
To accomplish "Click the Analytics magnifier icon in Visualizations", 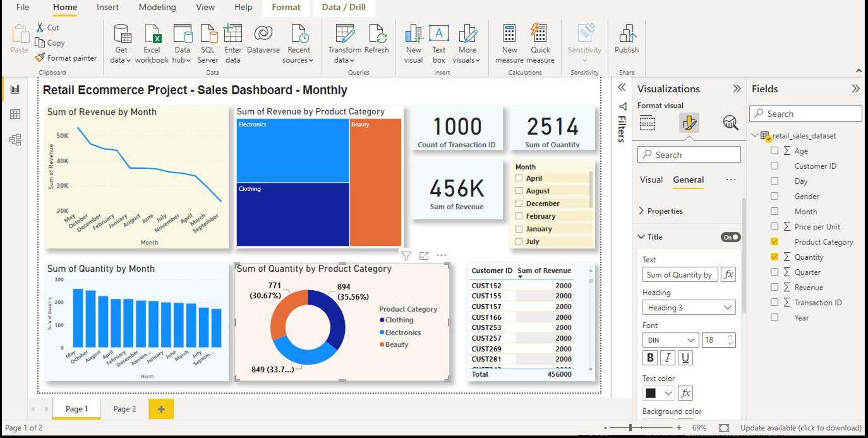I will click(730, 123).
